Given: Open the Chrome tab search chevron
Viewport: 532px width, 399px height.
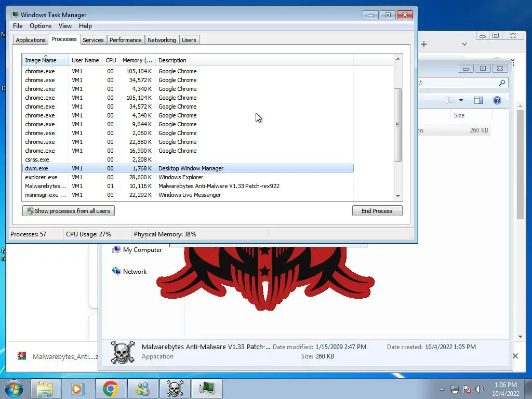Looking at the screenshot, I should 464,44.
